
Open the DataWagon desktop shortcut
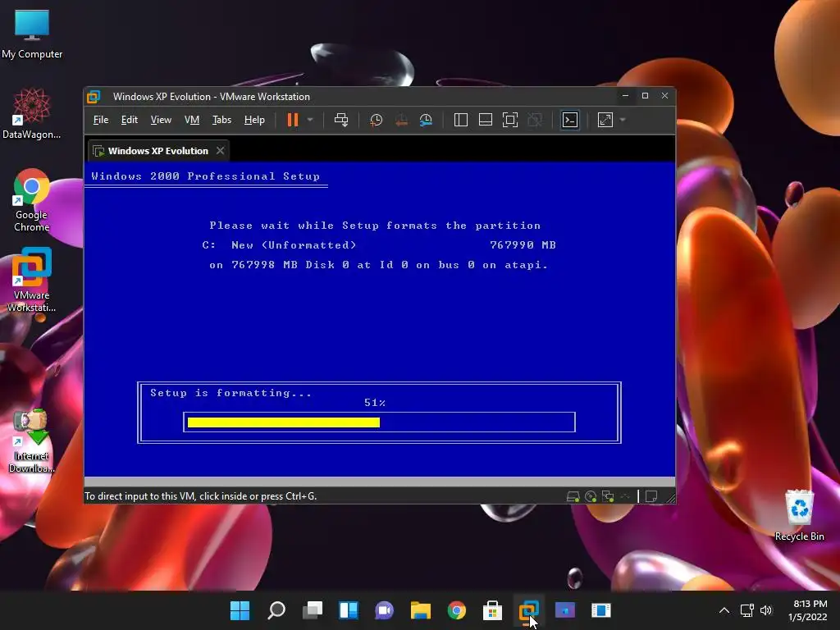tap(32, 114)
